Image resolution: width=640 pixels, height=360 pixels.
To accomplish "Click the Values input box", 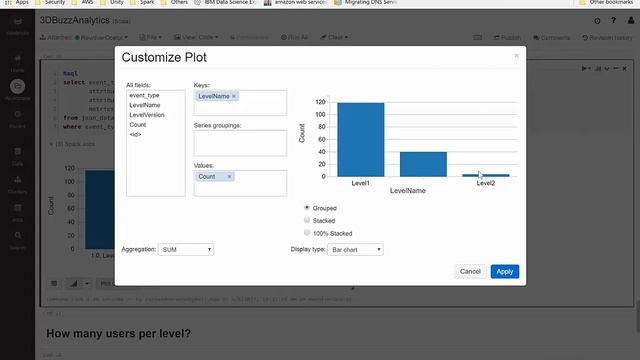I will click(240, 183).
